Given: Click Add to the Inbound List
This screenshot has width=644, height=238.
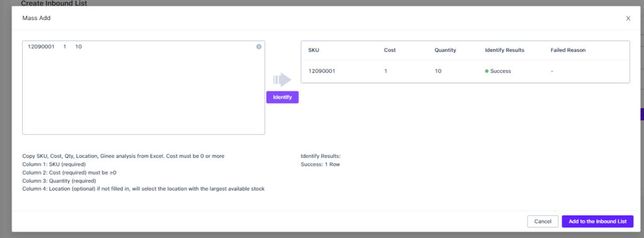Looking at the screenshot, I should [597, 222].
